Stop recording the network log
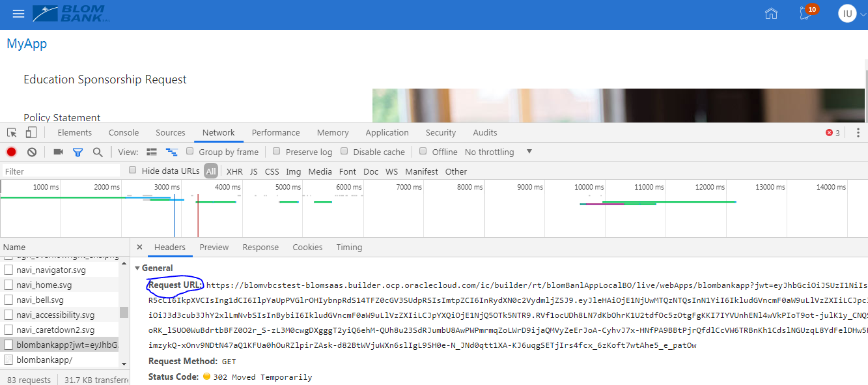 11,151
